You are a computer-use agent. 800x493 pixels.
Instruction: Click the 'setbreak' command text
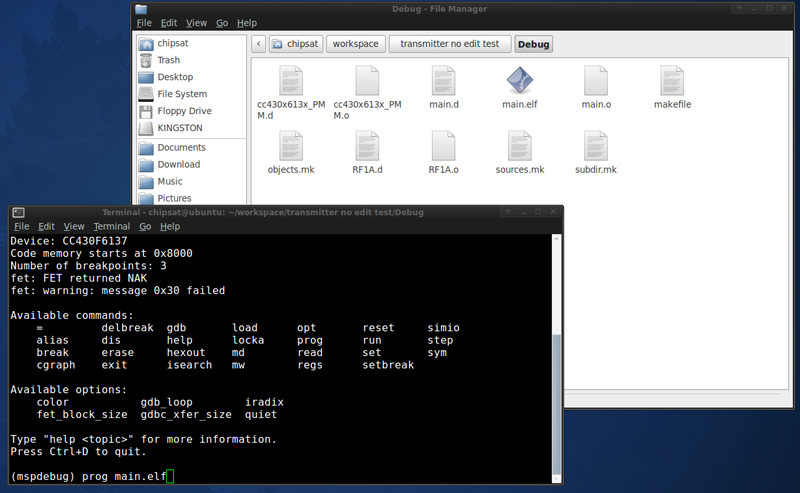pyautogui.click(x=388, y=365)
